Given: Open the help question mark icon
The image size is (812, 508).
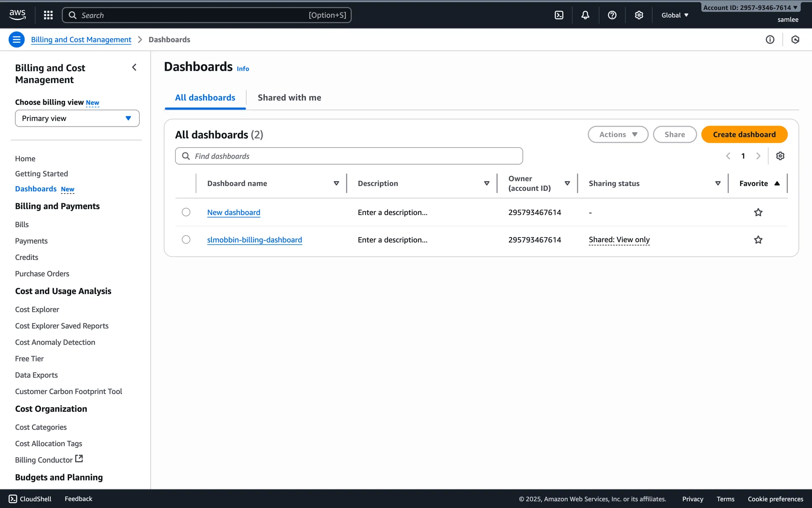Looking at the screenshot, I should tap(612, 15).
